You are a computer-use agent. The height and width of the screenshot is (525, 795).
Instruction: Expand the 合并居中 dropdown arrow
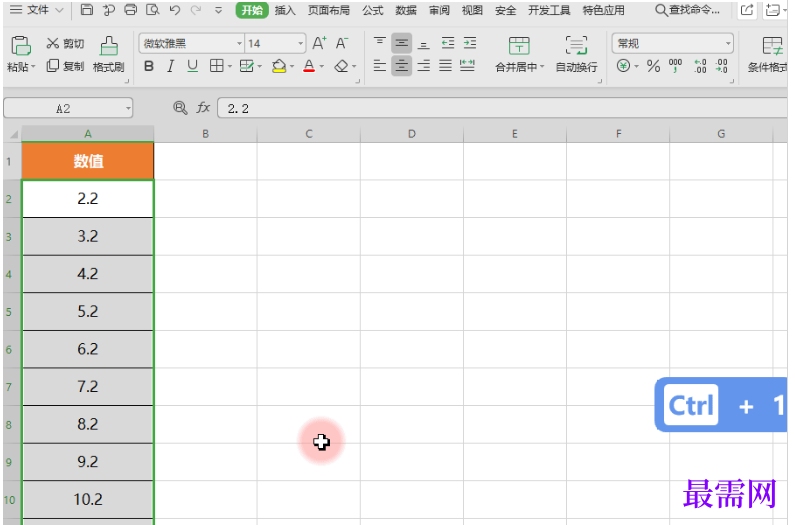click(542, 67)
